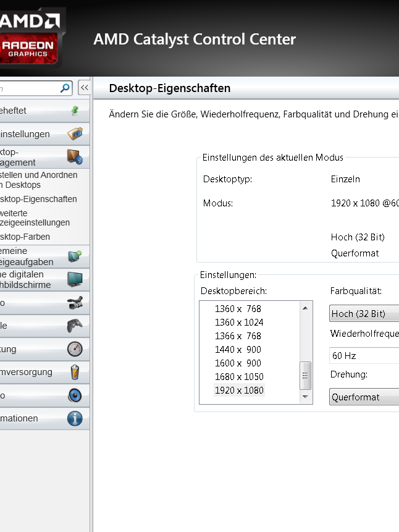399x532 pixels.
Task: Click resolution list scroll-down arrow
Action: (x=305, y=397)
